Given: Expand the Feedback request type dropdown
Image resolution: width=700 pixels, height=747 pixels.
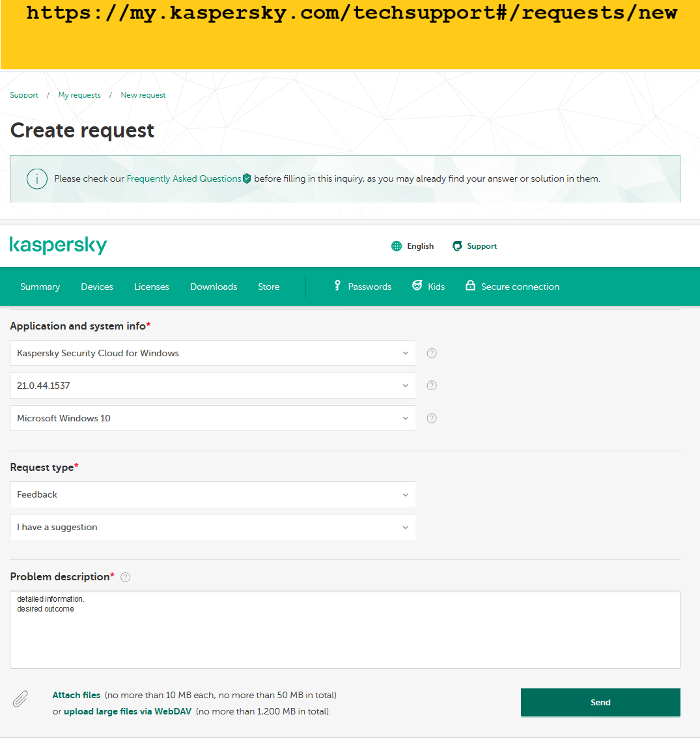Looking at the screenshot, I should 212,494.
